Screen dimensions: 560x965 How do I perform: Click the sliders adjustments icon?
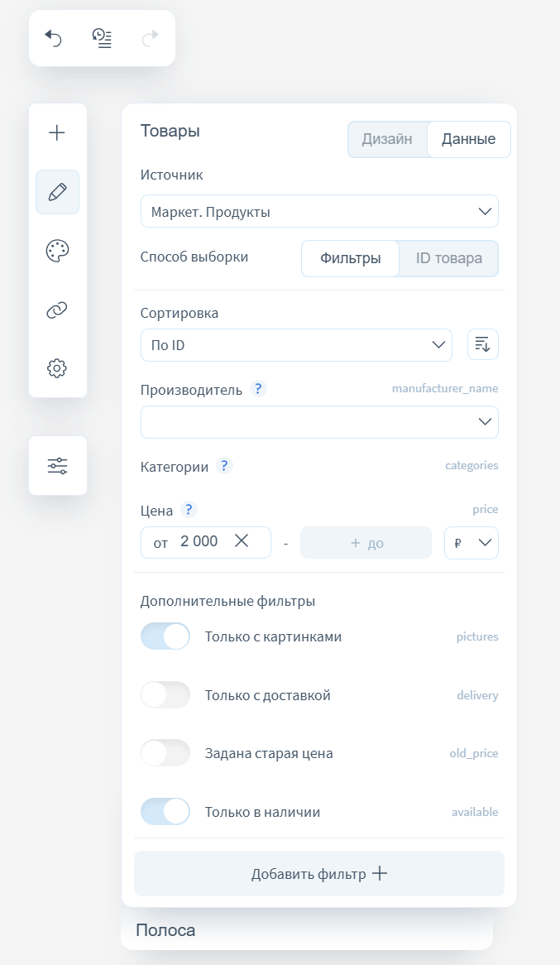57,465
